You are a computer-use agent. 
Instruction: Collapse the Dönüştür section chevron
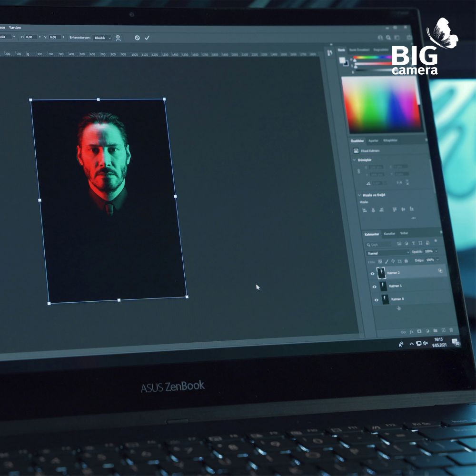tap(354, 159)
